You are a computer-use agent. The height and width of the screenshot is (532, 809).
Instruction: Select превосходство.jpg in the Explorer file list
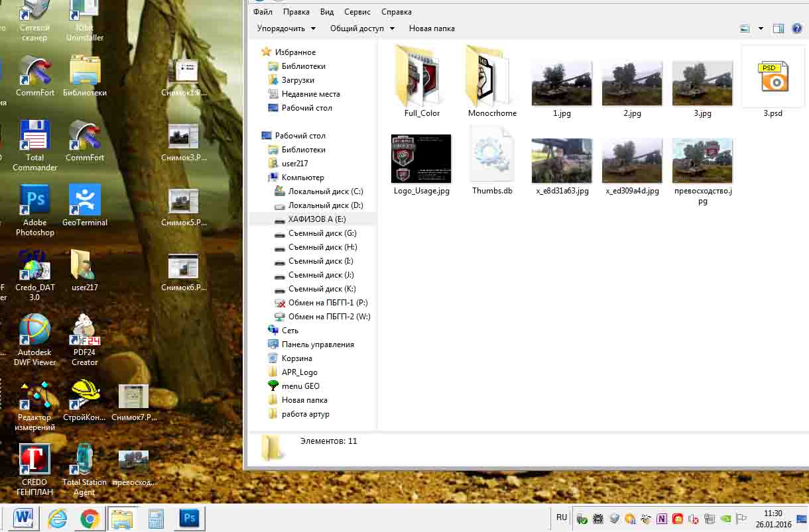coord(702,171)
